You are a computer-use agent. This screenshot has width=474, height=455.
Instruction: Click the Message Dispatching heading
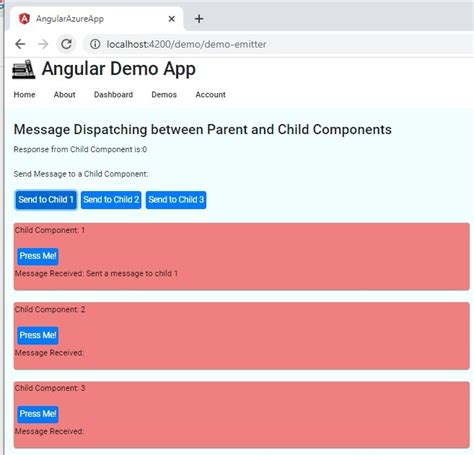pyautogui.click(x=203, y=130)
